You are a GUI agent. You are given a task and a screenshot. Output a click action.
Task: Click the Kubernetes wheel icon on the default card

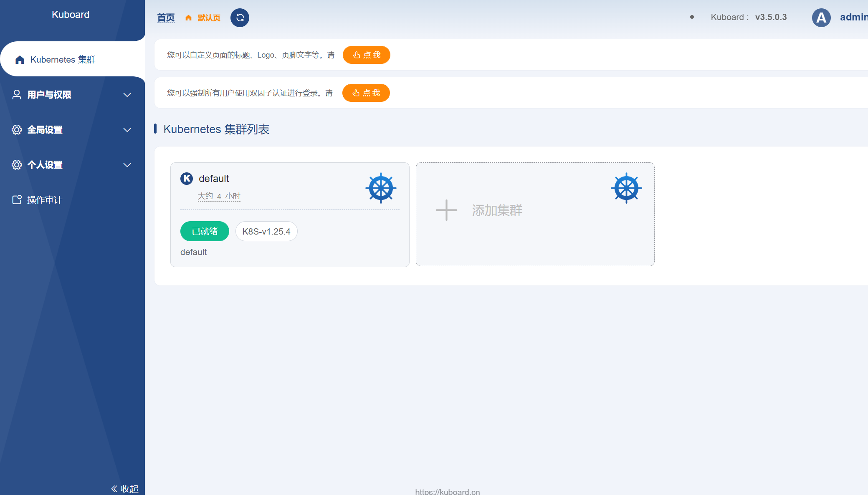pyautogui.click(x=381, y=188)
